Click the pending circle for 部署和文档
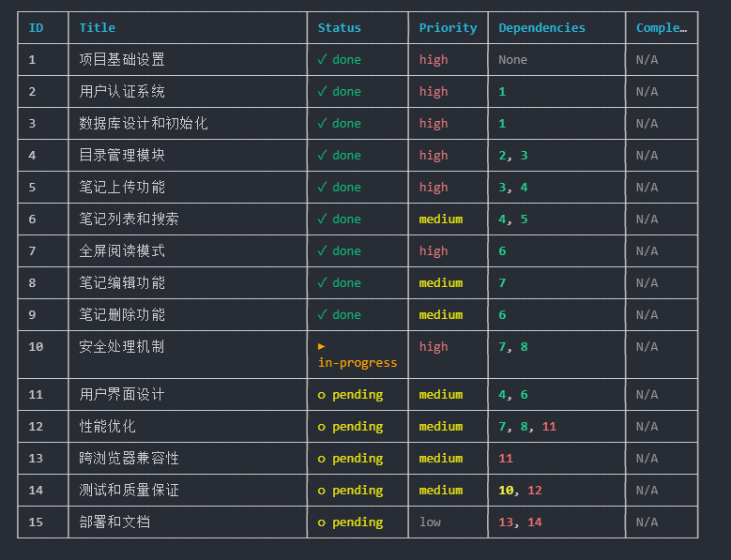Screen dimensions: 731x560 pyautogui.click(x=322, y=522)
